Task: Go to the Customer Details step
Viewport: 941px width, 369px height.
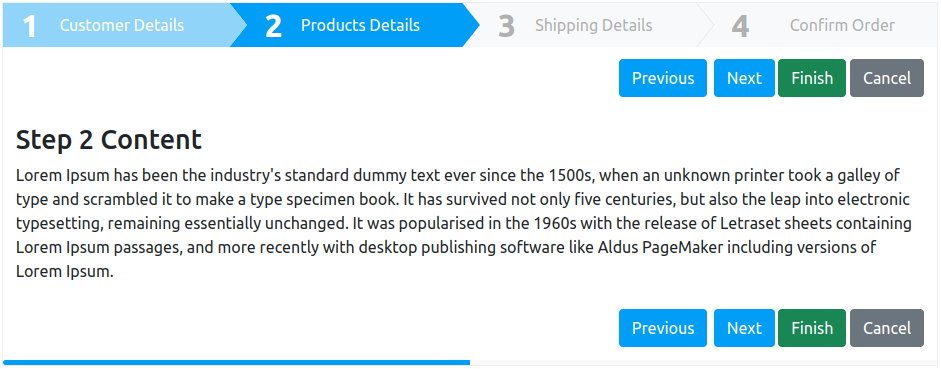Action: point(122,25)
